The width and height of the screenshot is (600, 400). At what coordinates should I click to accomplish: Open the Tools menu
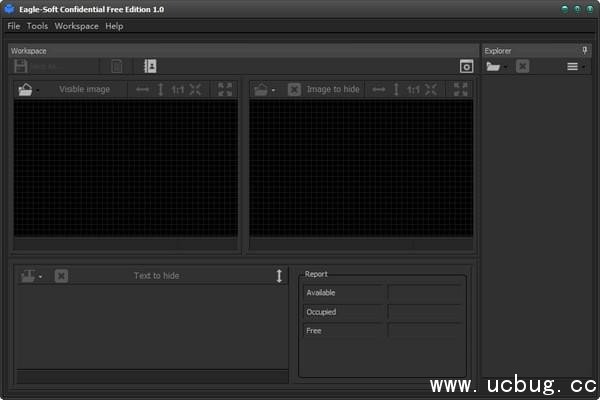coord(37,26)
